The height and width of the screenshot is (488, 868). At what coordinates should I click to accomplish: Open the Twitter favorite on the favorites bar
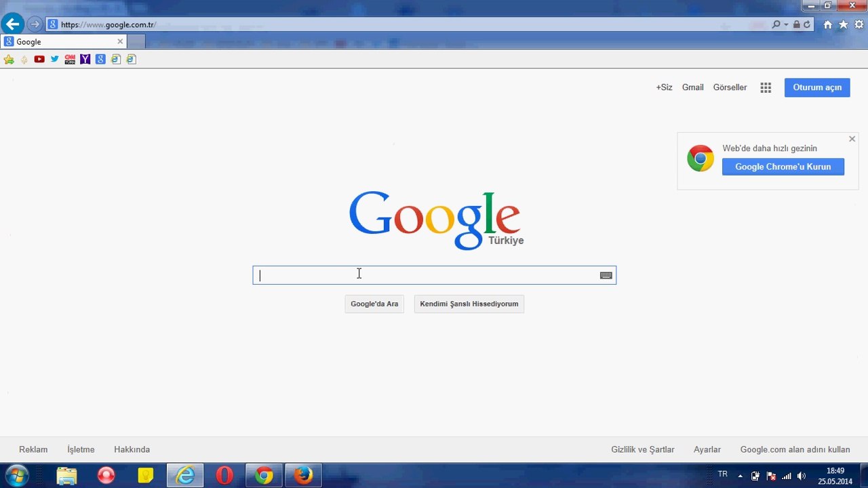[x=55, y=60]
